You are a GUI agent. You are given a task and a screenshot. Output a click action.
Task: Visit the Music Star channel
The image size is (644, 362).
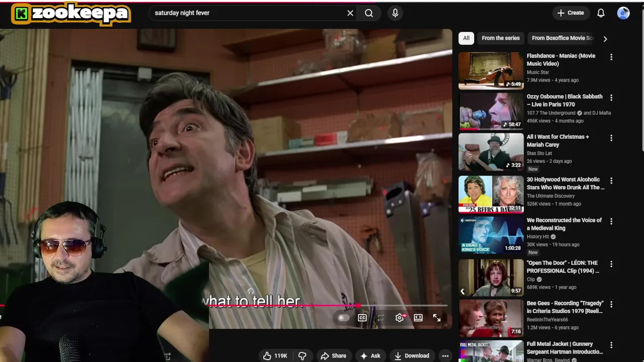pos(538,72)
